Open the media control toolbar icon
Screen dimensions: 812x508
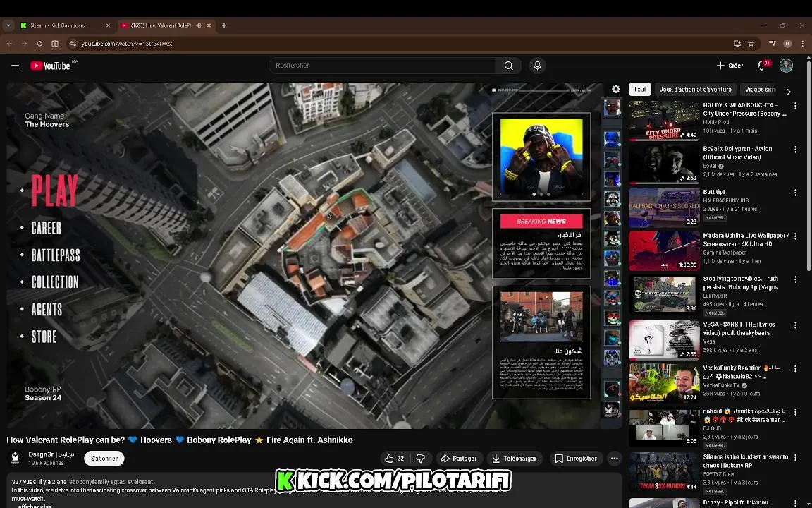pyautogui.click(x=772, y=44)
